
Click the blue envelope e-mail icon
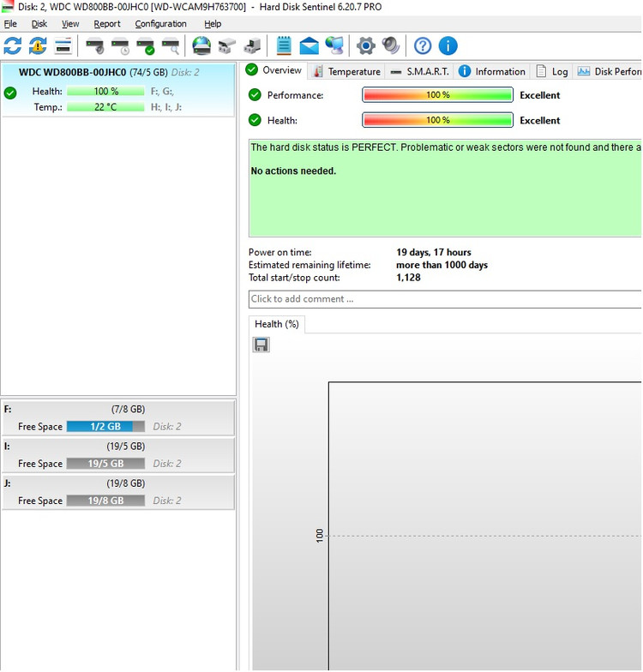309,46
